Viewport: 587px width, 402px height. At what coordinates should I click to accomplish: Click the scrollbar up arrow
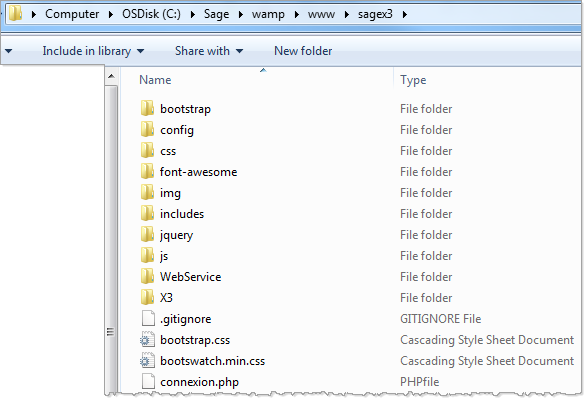coord(111,76)
